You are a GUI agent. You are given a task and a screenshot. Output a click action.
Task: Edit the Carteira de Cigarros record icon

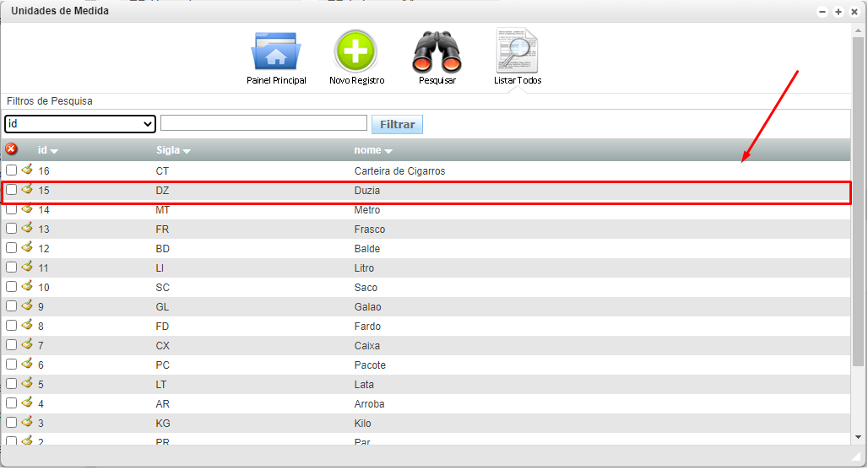[27, 170]
